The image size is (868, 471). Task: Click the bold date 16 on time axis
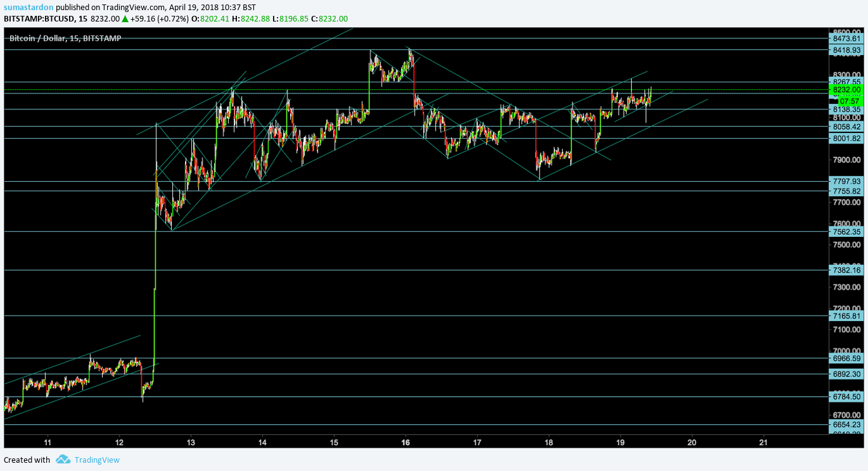point(405,442)
